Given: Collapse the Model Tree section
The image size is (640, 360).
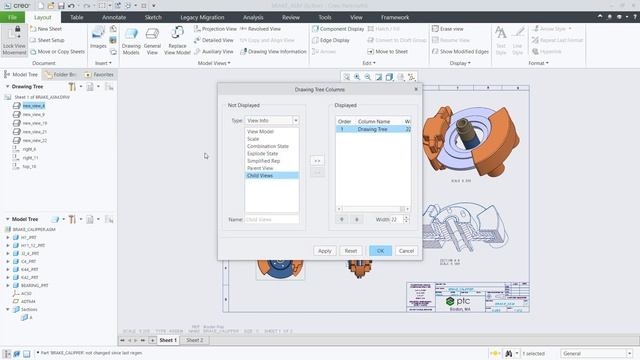Looking at the screenshot, I should point(7,219).
